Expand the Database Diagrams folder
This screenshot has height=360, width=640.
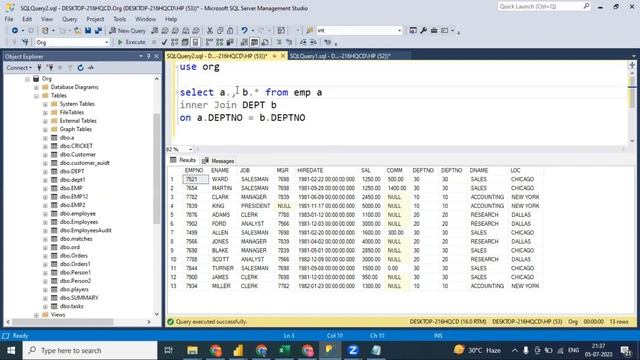click(x=36, y=87)
